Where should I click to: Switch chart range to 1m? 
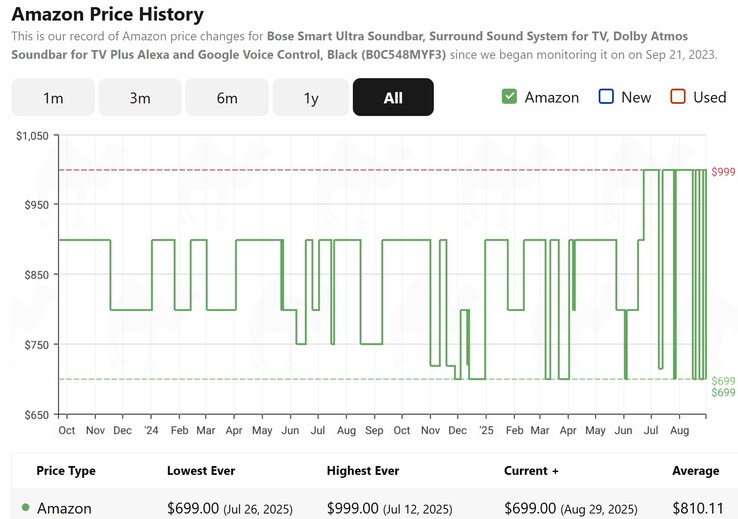(53, 97)
